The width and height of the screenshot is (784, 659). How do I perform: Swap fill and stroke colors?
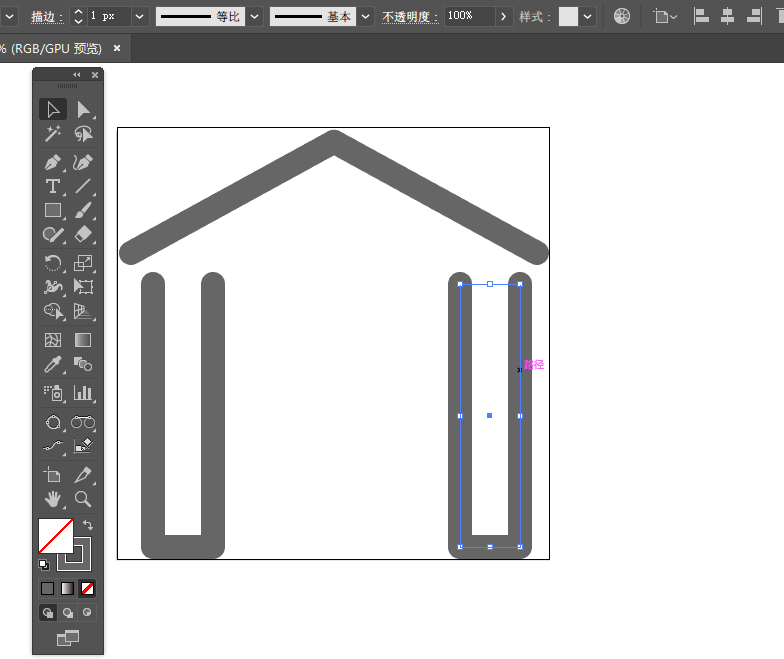pyautogui.click(x=87, y=524)
